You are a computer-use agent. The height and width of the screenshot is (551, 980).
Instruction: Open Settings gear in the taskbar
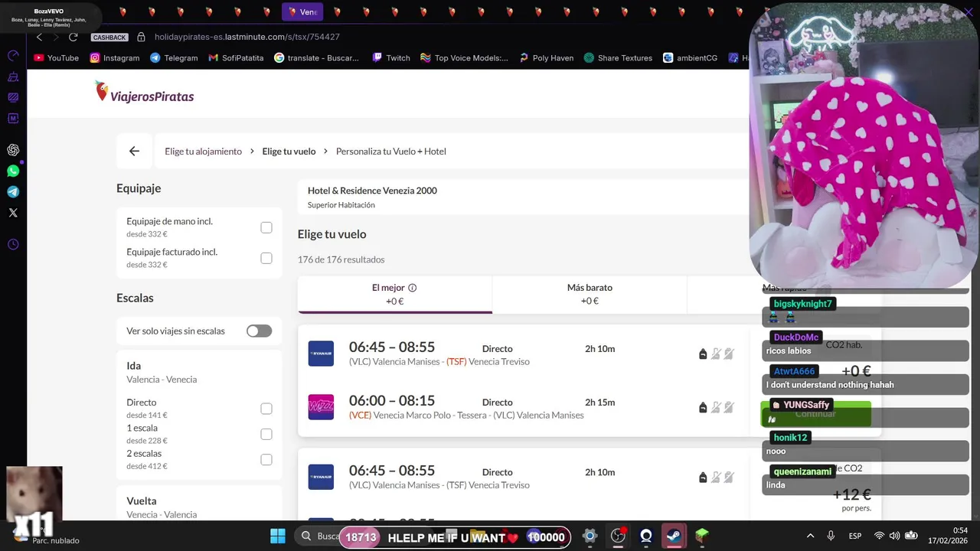(590, 536)
